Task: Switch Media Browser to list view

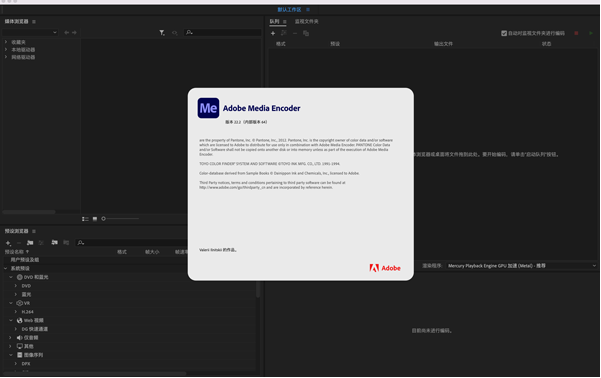Action: [x=85, y=219]
